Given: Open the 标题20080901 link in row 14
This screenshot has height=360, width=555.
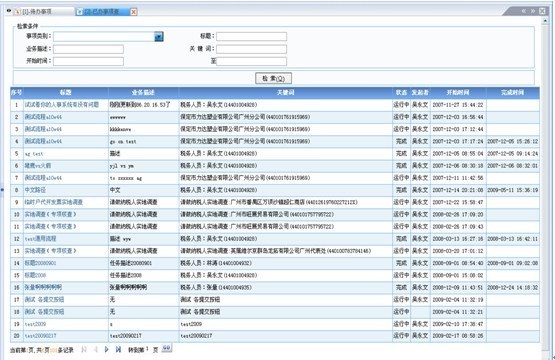Looking at the screenshot, I should pyautogui.click(x=40, y=263).
